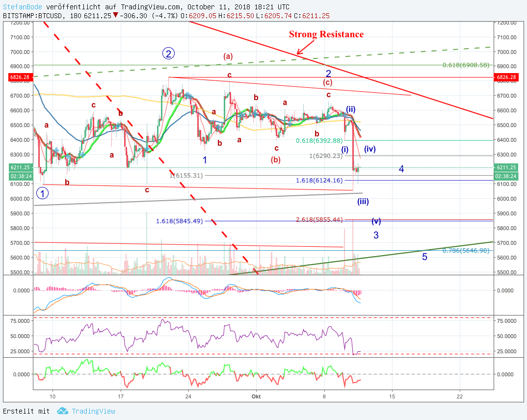The height and width of the screenshot is (420, 527).
Task: Click the StefanBode author name
Action: (x=23, y=7)
